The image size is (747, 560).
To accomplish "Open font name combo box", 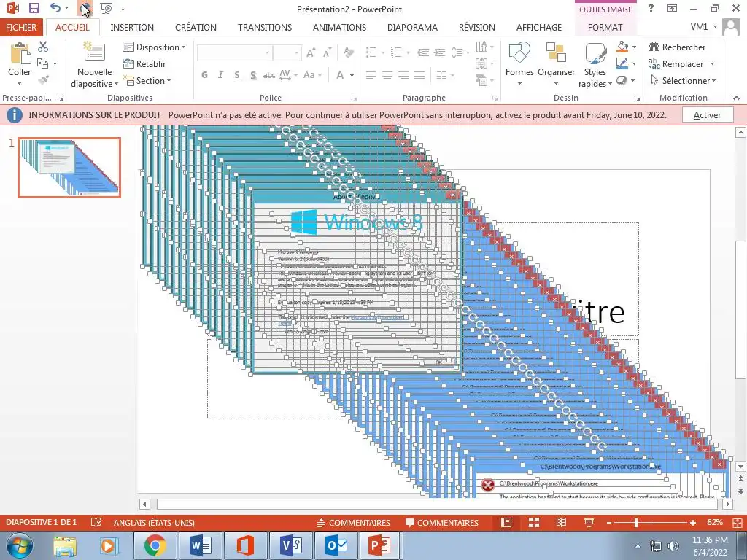I will 234,52.
